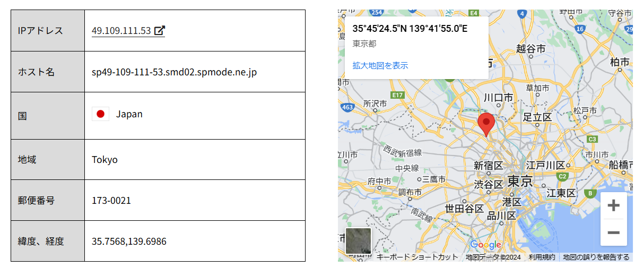The height and width of the screenshot is (267, 644).
Task: Select the postal code 173-0021
Action: click(111, 201)
